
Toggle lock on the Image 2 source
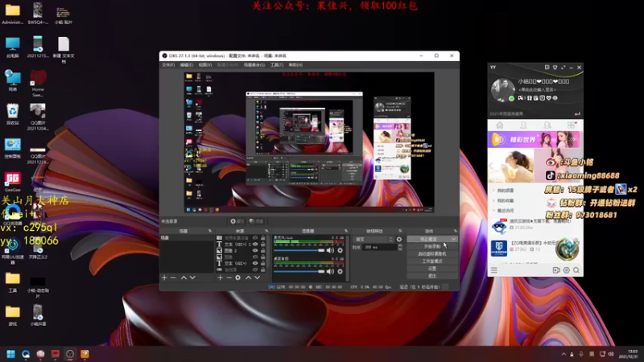click(263, 250)
